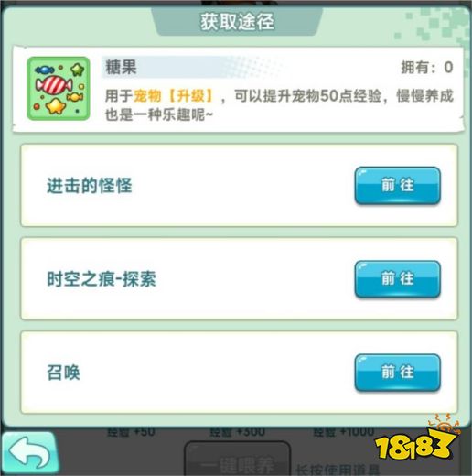Go to 进击的怪怪 via 前往 button
The width and height of the screenshot is (472, 476).
point(398,185)
